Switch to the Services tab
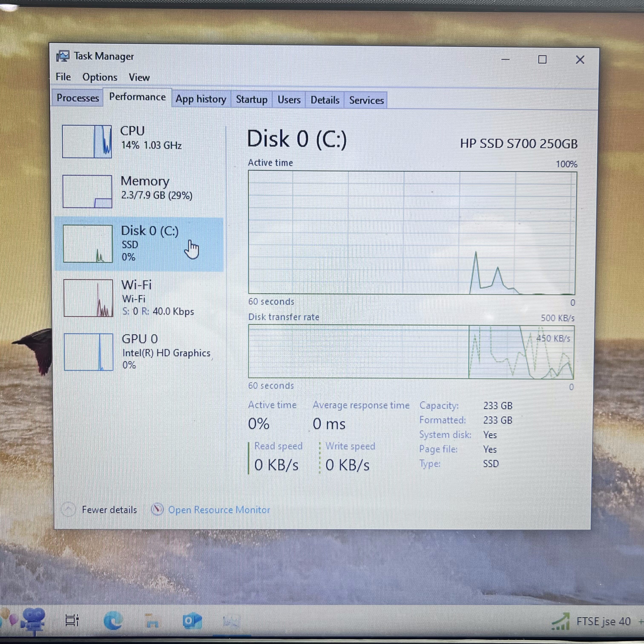 [366, 100]
